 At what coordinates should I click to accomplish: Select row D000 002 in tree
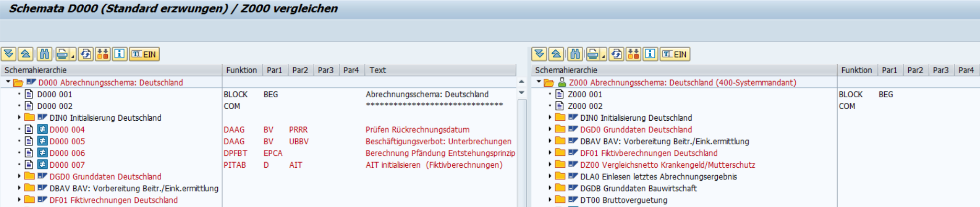(x=55, y=106)
